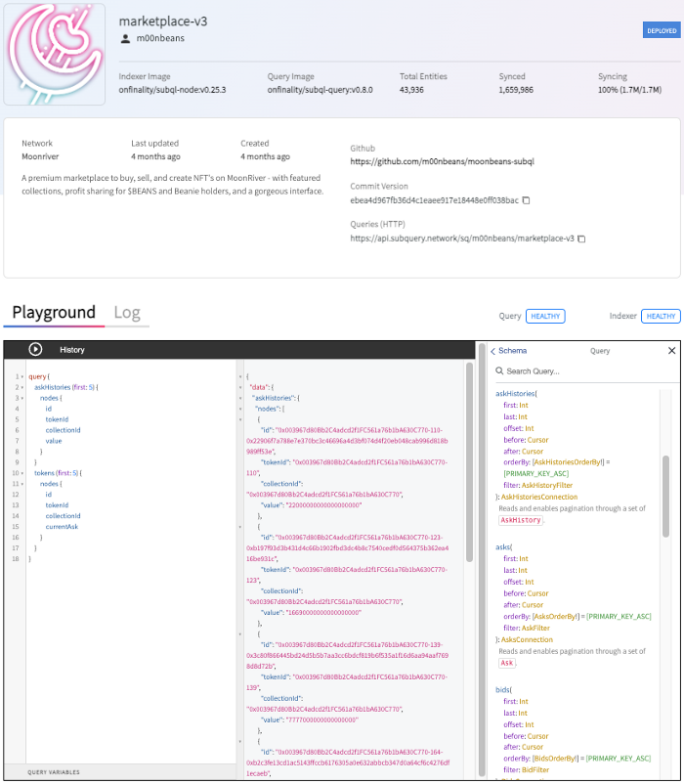Click the Query HEALTHY status badge
The height and width of the screenshot is (784, 684).
tap(545, 316)
